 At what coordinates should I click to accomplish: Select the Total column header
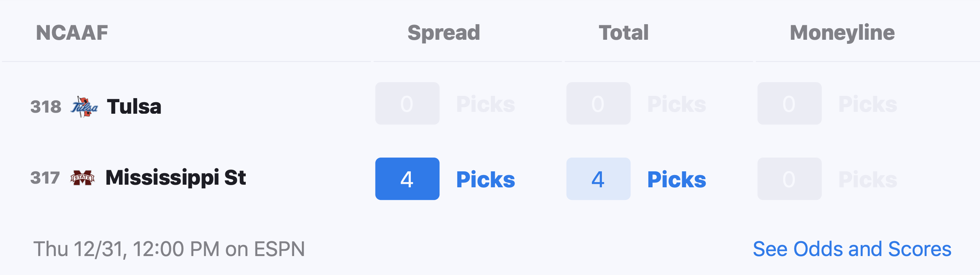pyautogui.click(x=623, y=33)
